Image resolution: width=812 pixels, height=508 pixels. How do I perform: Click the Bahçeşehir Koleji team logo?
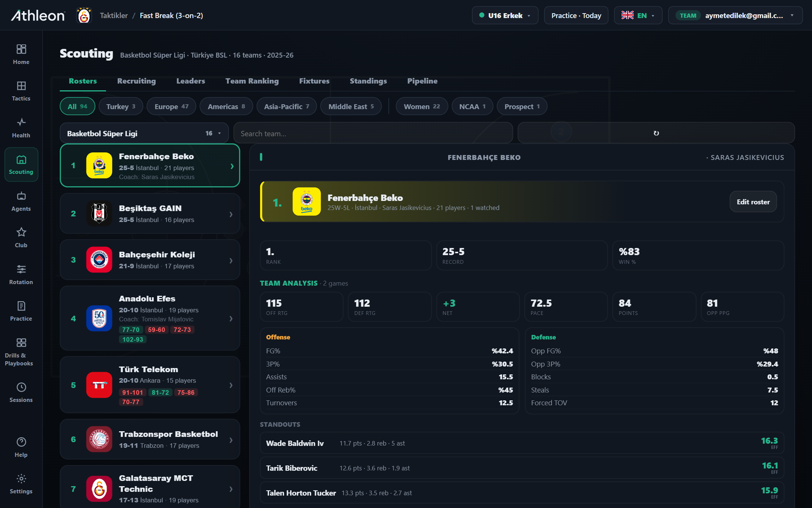pyautogui.click(x=99, y=260)
